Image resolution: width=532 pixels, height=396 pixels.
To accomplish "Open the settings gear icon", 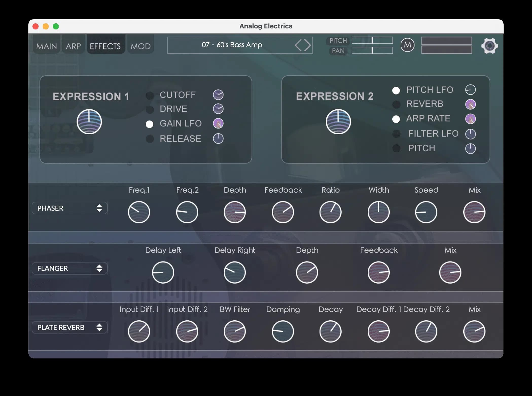I will 489,46.
